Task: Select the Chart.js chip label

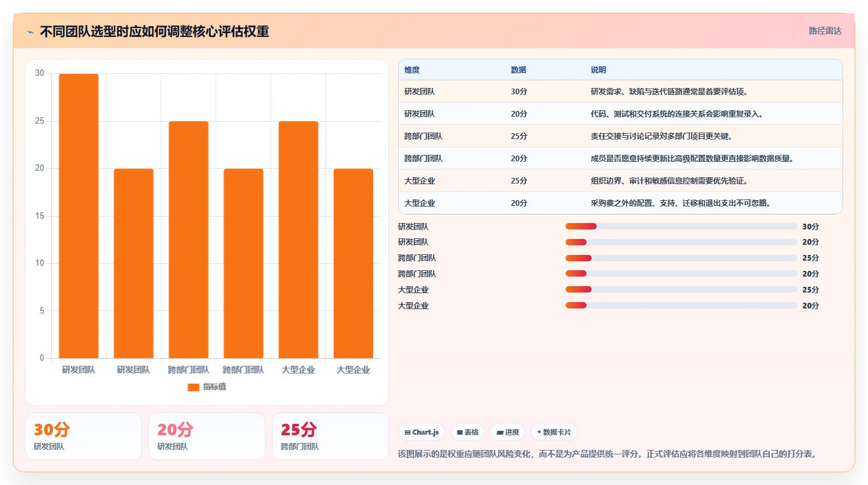Action: [425, 432]
